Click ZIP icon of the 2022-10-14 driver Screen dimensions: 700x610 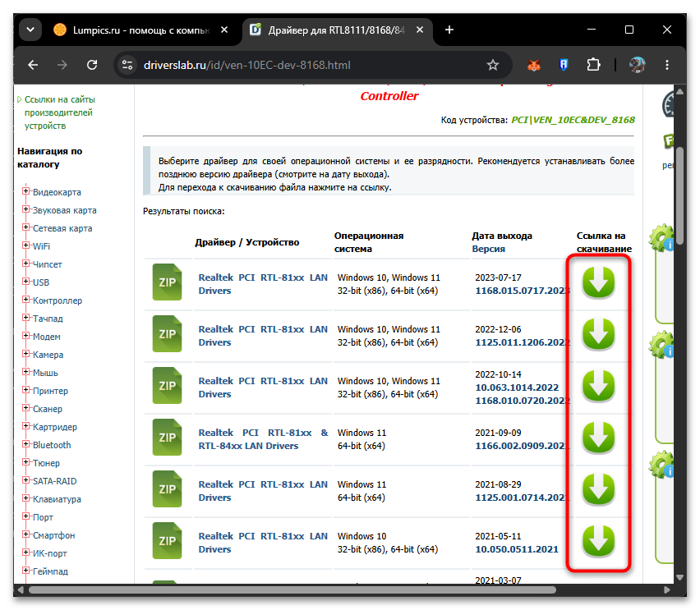click(x=167, y=386)
